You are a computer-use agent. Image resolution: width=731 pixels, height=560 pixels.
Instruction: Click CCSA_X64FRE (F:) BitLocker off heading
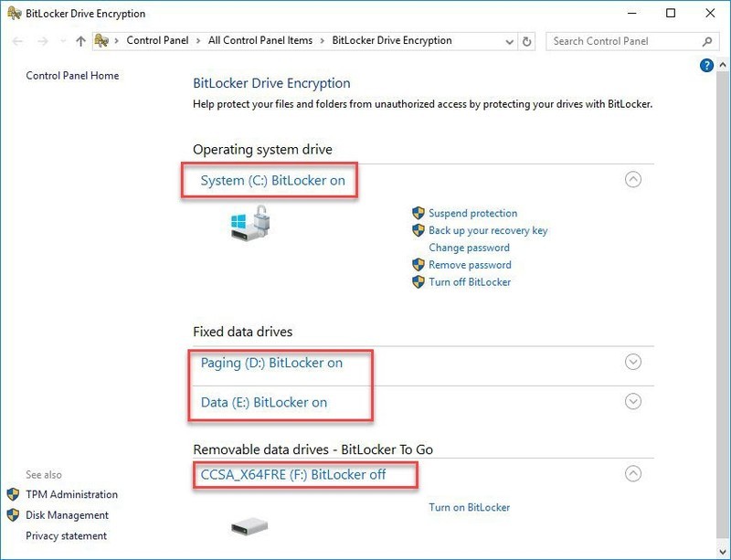click(293, 475)
